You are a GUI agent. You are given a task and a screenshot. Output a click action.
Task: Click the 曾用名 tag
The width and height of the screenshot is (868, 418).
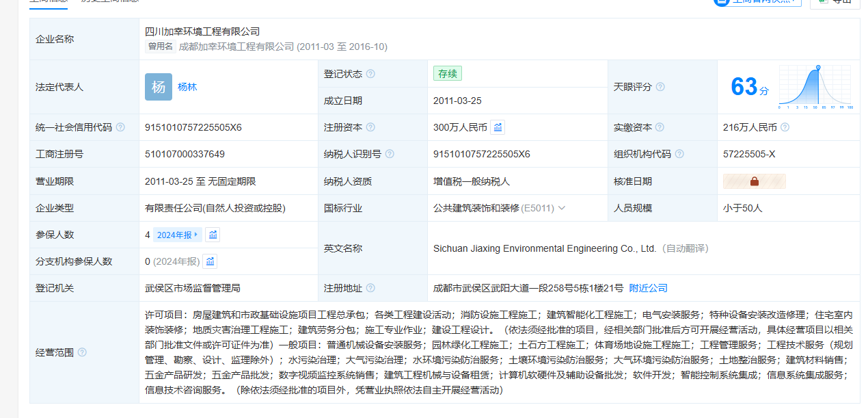(161, 47)
